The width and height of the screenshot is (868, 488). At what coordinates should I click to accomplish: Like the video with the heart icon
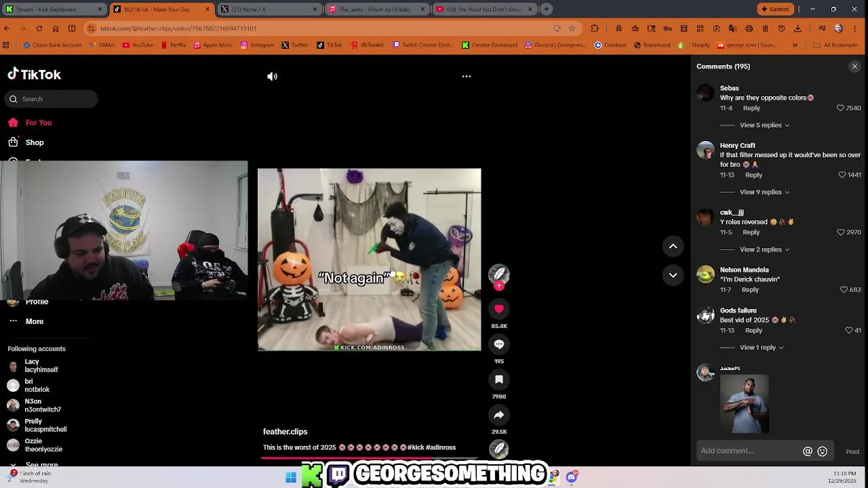tap(499, 309)
